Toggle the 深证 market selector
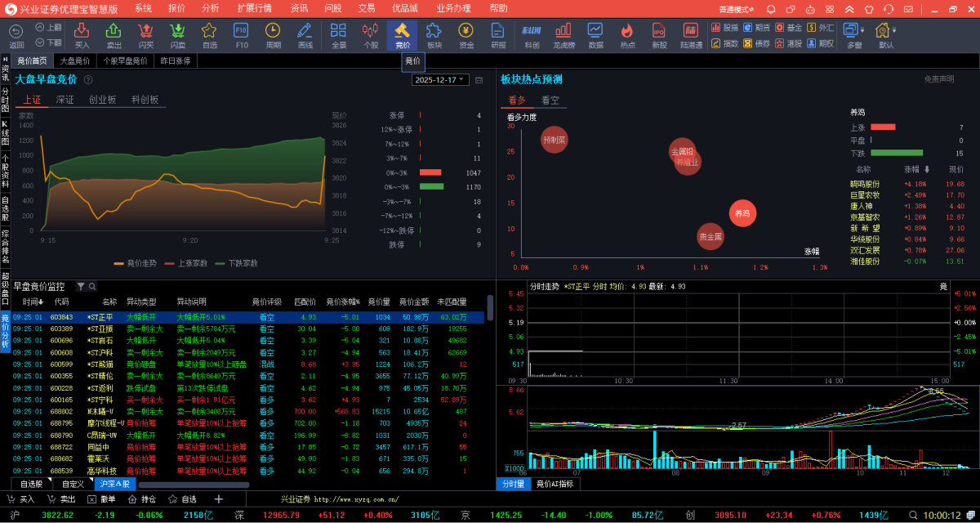 pyautogui.click(x=65, y=100)
